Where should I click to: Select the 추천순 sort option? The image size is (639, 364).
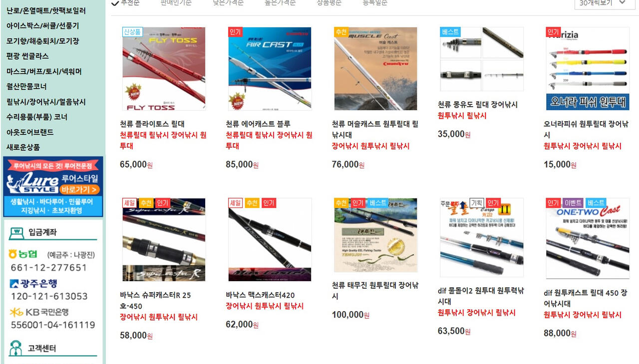tap(125, 3)
